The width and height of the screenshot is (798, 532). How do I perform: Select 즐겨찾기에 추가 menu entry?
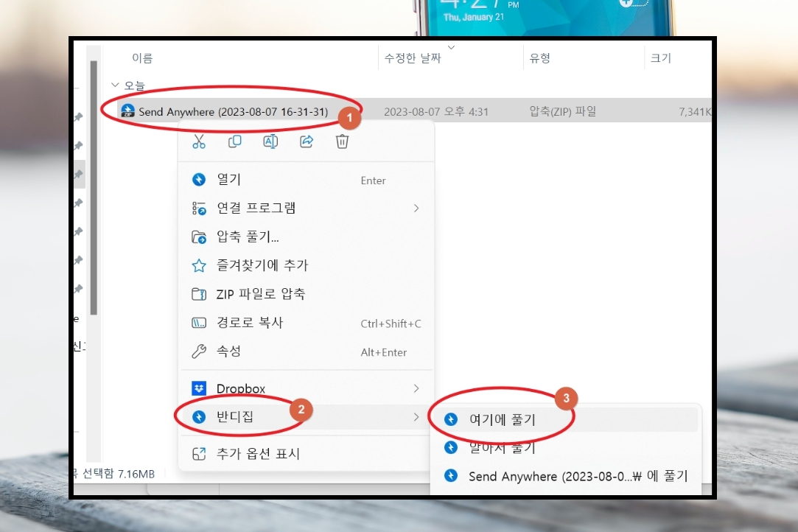coord(307,265)
